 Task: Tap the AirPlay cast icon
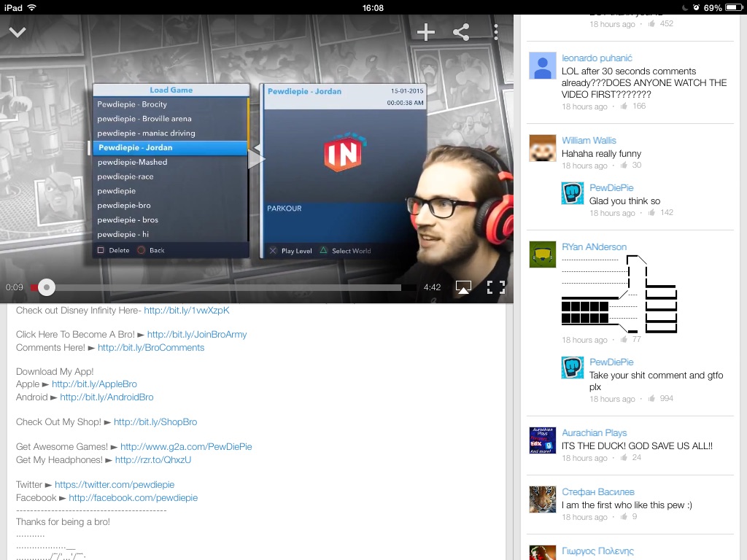tap(463, 287)
